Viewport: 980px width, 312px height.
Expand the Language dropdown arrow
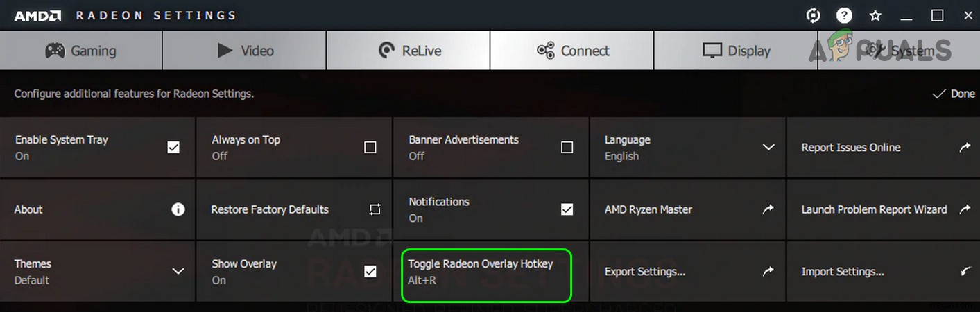pyautogui.click(x=768, y=148)
